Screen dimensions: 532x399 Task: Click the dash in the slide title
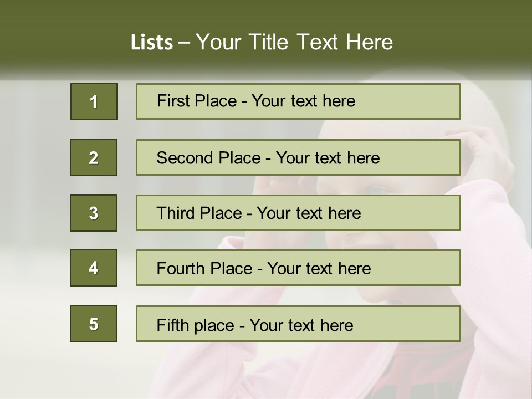point(185,43)
